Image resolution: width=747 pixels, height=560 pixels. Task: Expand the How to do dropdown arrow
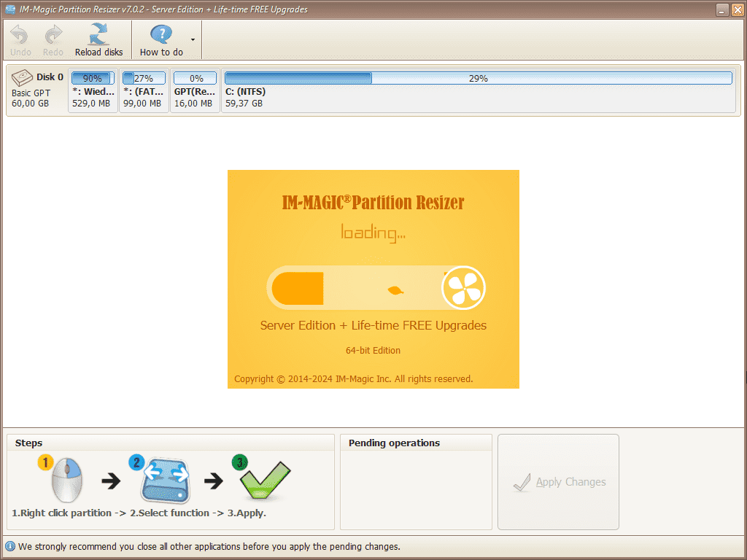tap(193, 40)
